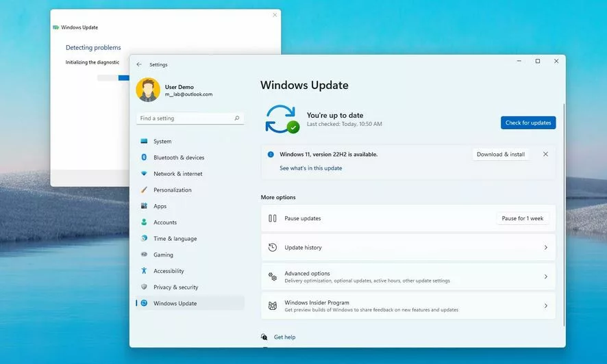607x364 pixels.
Task: Click the Bluetooth & devices icon
Action: click(144, 157)
